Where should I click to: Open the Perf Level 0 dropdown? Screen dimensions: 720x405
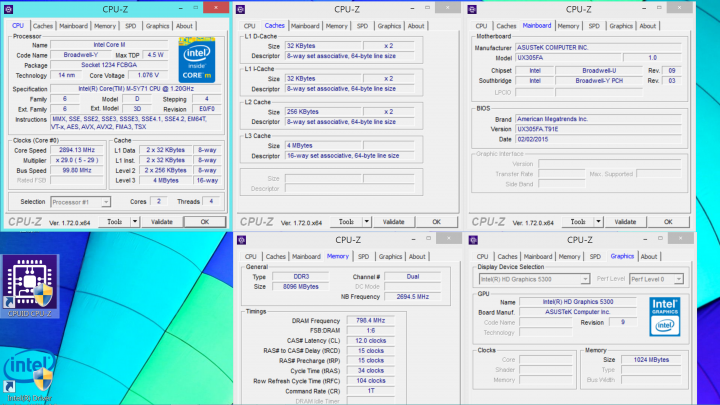[x=679, y=279]
